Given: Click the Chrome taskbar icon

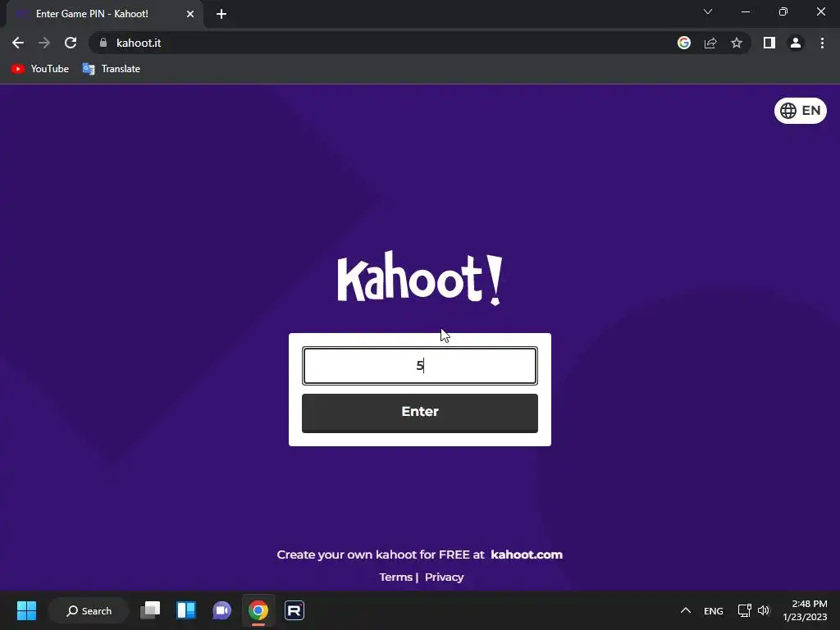Looking at the screenshot, I should pyautogui.click(x=258, y=610).
